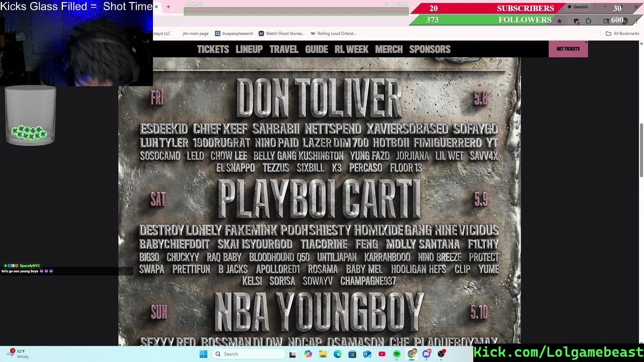Bookmark this page with the star icon
The width and height of the screenshot is (644, 362).
[x=559, y=21]
